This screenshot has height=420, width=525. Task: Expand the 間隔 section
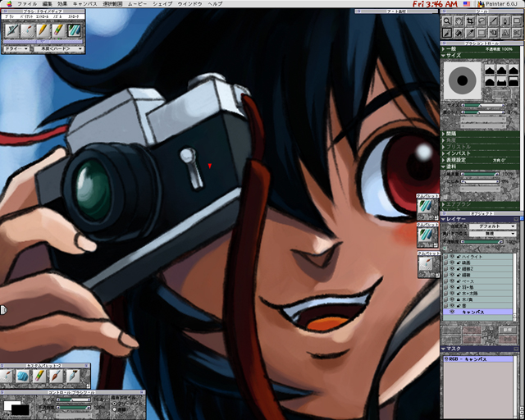[443, 134]
